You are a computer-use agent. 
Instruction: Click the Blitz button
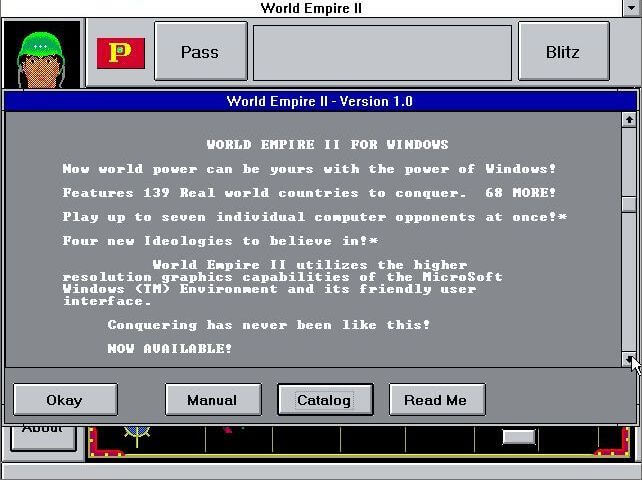(x=563, y=52)
